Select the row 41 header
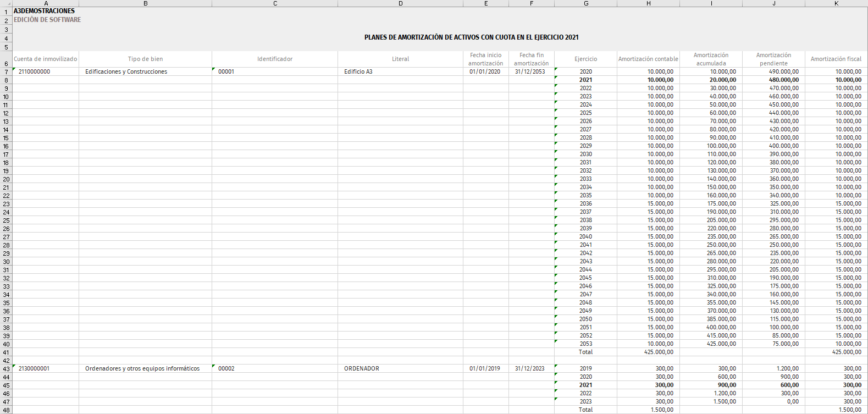Viewport: 868px width, 414px height. pyautogui.click(x=6, y=352)
